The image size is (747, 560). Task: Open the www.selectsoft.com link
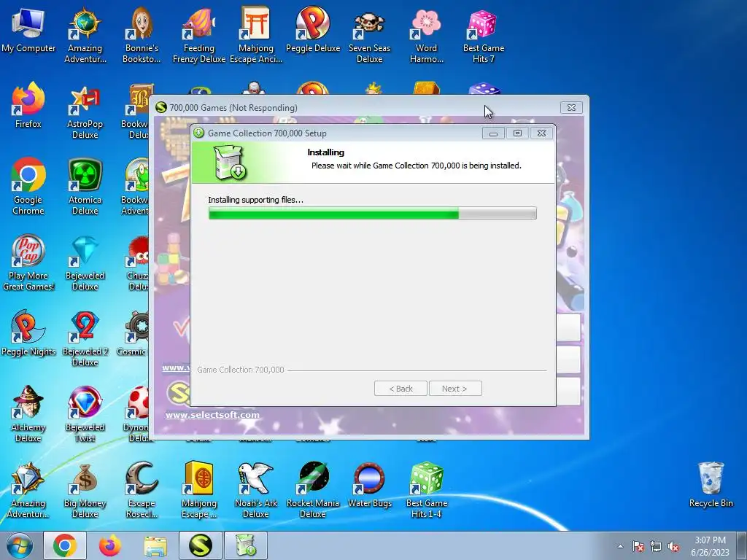tap(212, 415)
